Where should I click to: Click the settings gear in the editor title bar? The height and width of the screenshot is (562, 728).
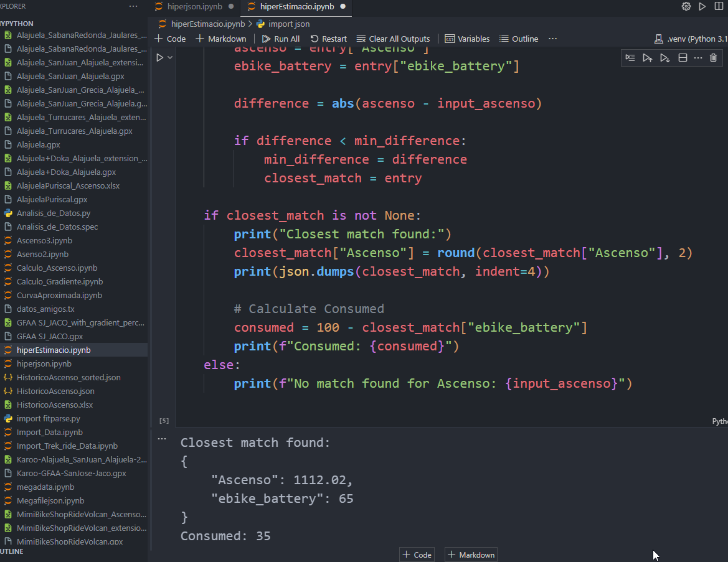686,6
